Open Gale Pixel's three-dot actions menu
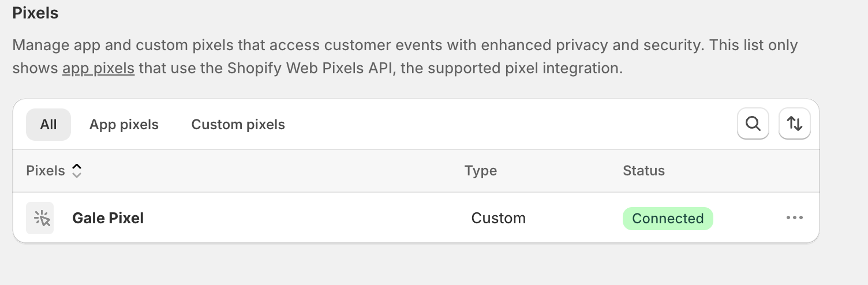Image resolution: width=868 pixels, height=285 pixels. pos(795,218)
